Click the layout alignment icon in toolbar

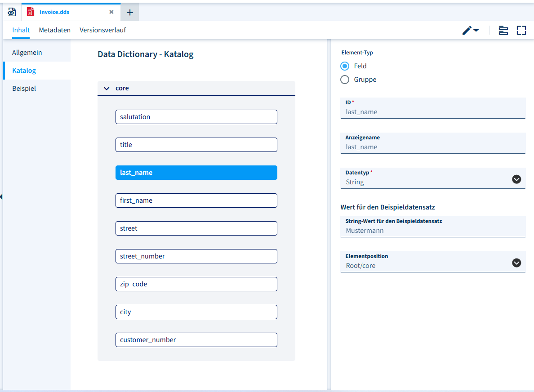[503, 31]
